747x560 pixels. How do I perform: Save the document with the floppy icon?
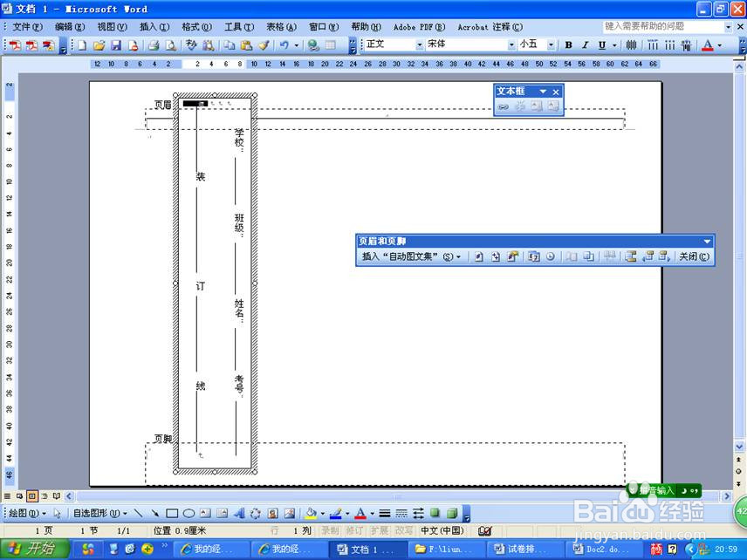(116, 45)
